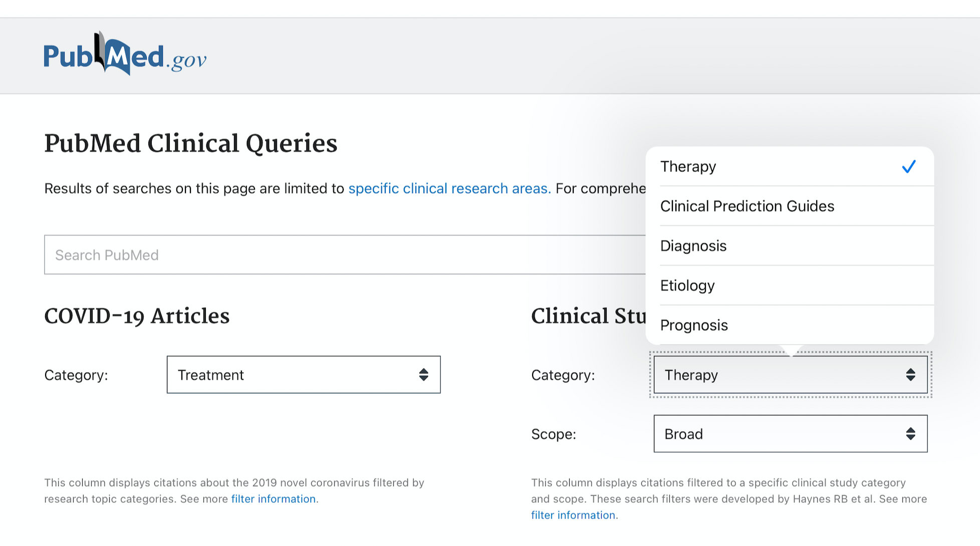Viewport: 980px width, 546px height.
Task: Open the specific clinical research areas link
Action: [x=448, y=188]
